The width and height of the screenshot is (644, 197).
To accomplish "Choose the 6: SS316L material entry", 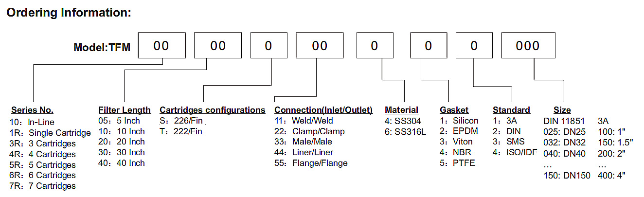I will tap(405, 131).
